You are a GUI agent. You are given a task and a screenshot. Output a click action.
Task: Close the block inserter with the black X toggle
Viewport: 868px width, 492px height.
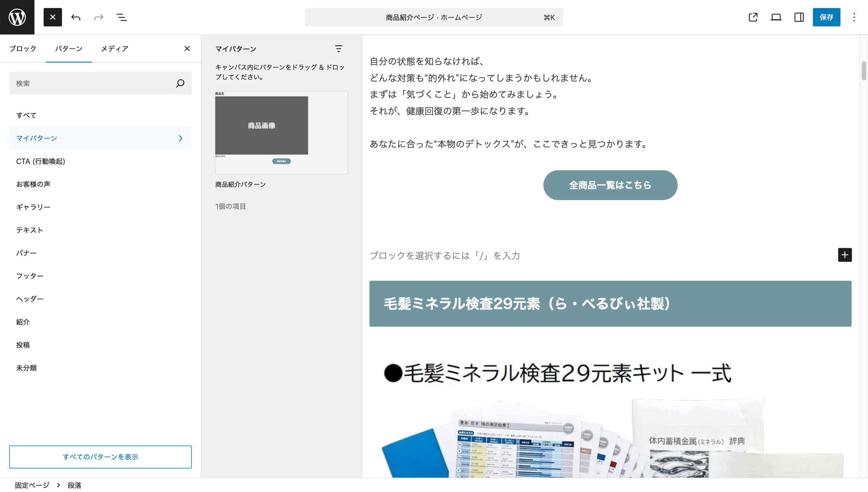(x=53, y=17)
